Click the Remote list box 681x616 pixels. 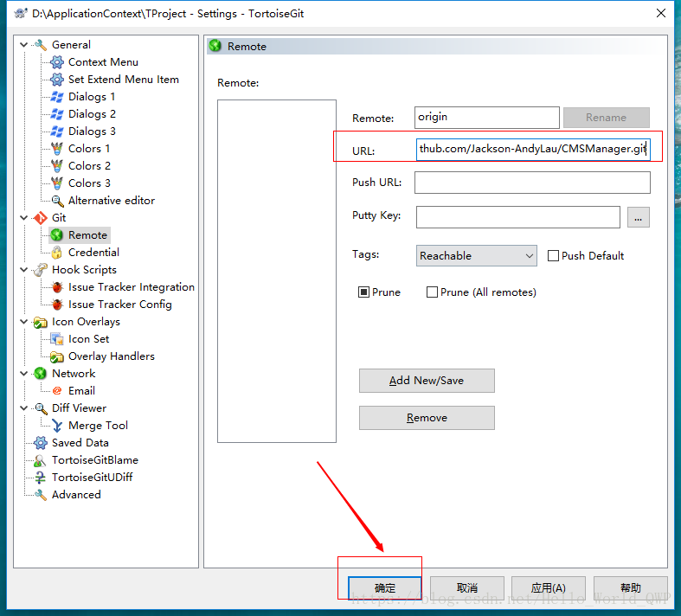coord(277,272)
